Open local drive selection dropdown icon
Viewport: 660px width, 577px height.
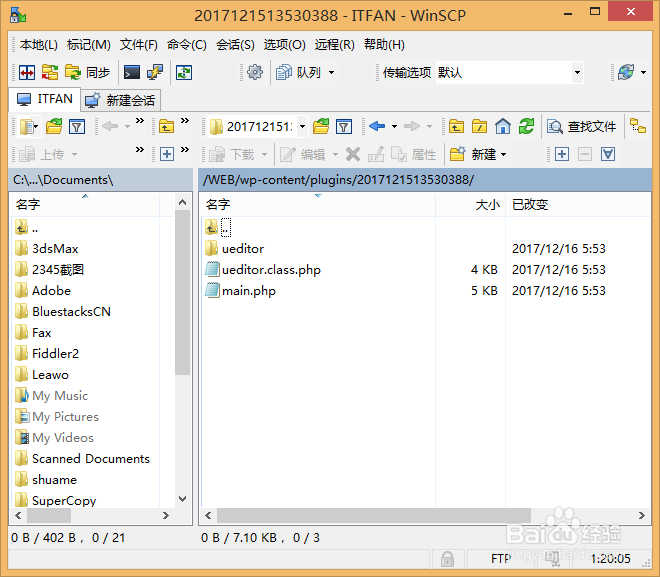pos(29,127)
